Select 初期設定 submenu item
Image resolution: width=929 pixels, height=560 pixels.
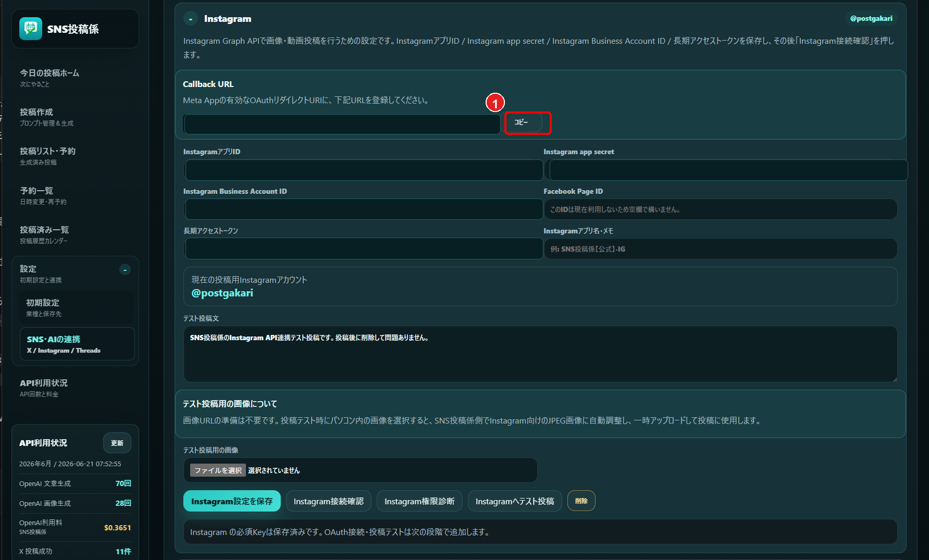coord(77,307)
